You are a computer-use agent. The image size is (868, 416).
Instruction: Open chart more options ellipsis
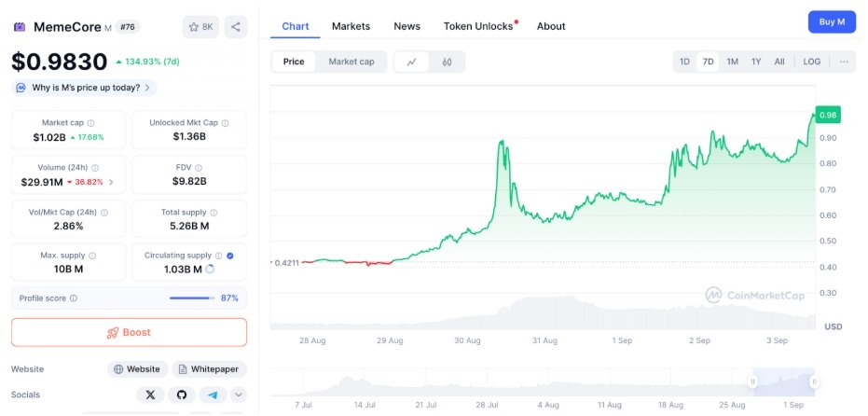point(844,62)
